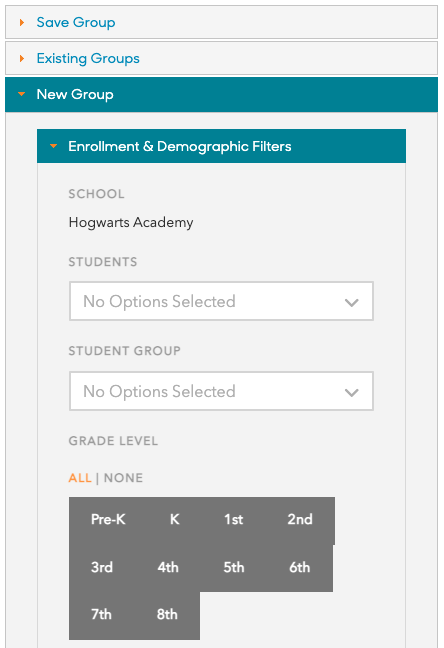Collapse the Enrollment & Demographic Filters arrow
The width and height of the screenshot is (444, 648).
53,146
